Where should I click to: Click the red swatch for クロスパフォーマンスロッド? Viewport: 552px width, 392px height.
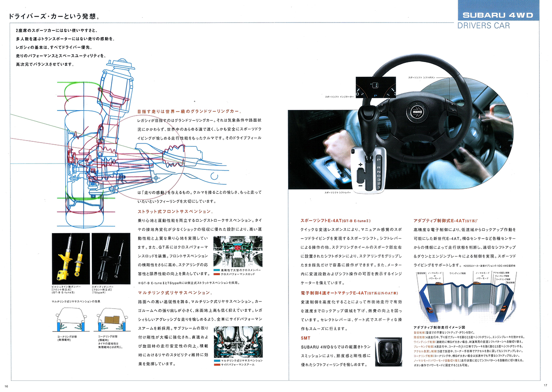pyautogui.click(x=216, y=274)
